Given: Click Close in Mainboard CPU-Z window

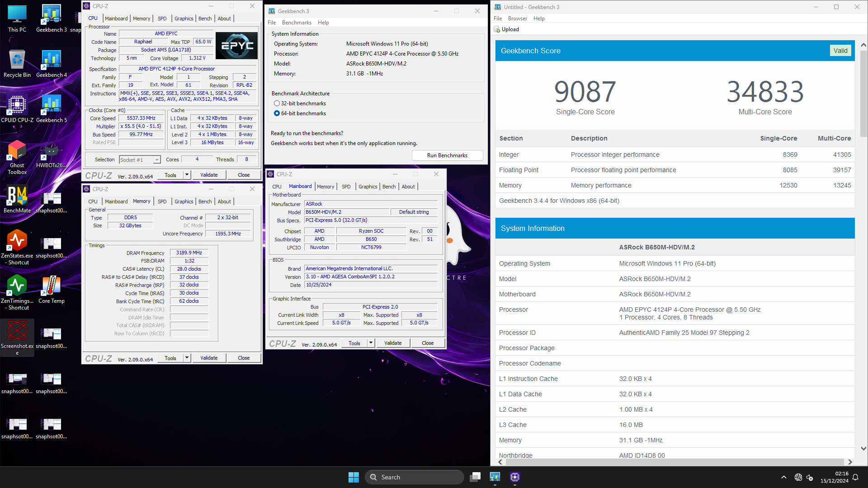Looking at the screenshot, I should 428,343.
